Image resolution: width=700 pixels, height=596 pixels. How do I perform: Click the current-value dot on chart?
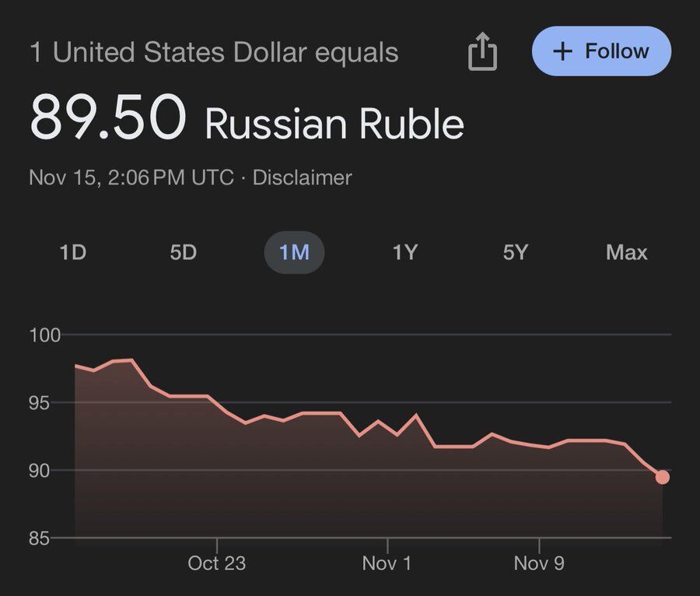pos(662,477)
